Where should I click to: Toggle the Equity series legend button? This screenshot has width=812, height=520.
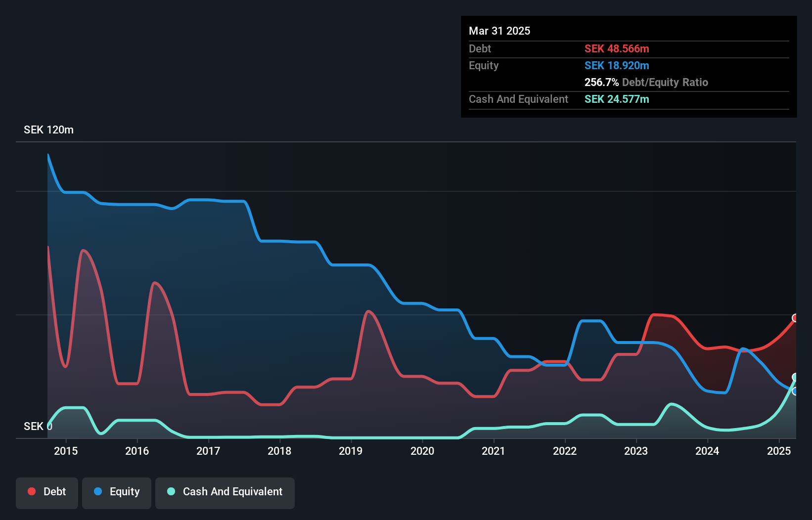coord(117,493)
